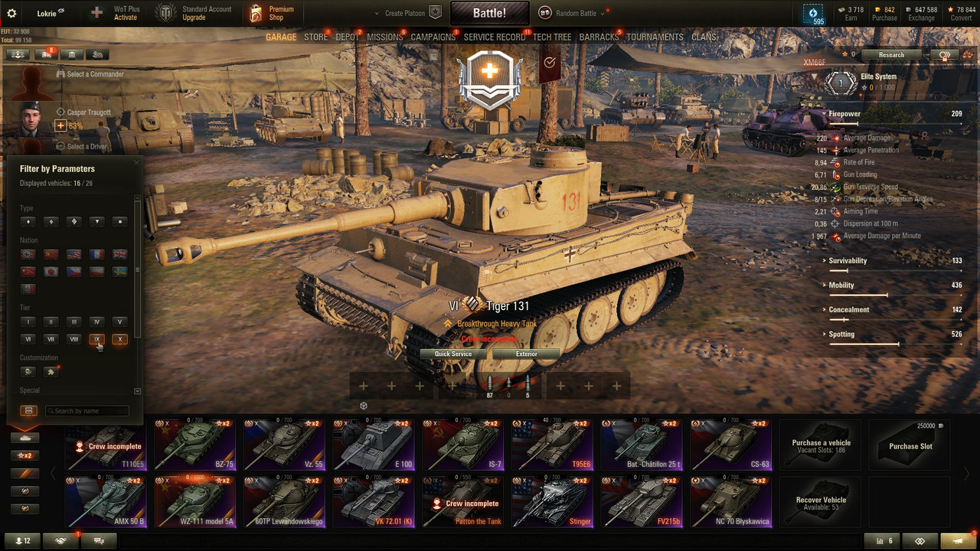The image size is (980, 551).
Task: Open the Premium Shop icon
Action: 256,13
